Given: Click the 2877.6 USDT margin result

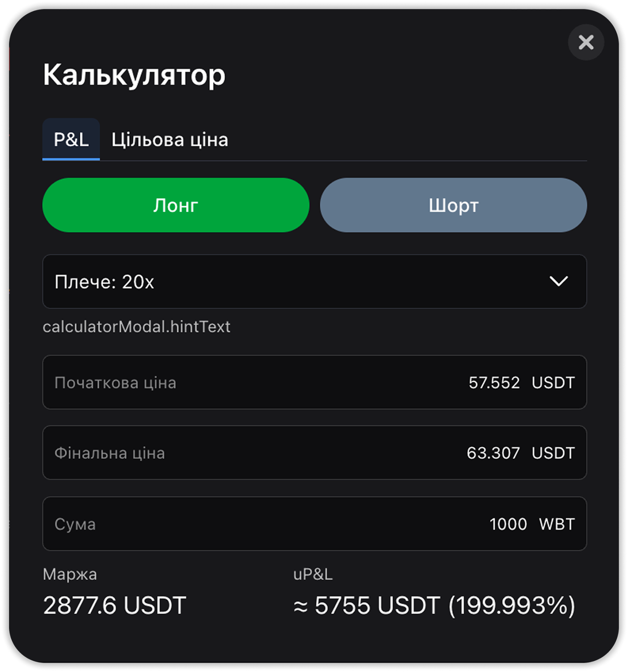Looking at the screenshot, I should click(115, 605).
